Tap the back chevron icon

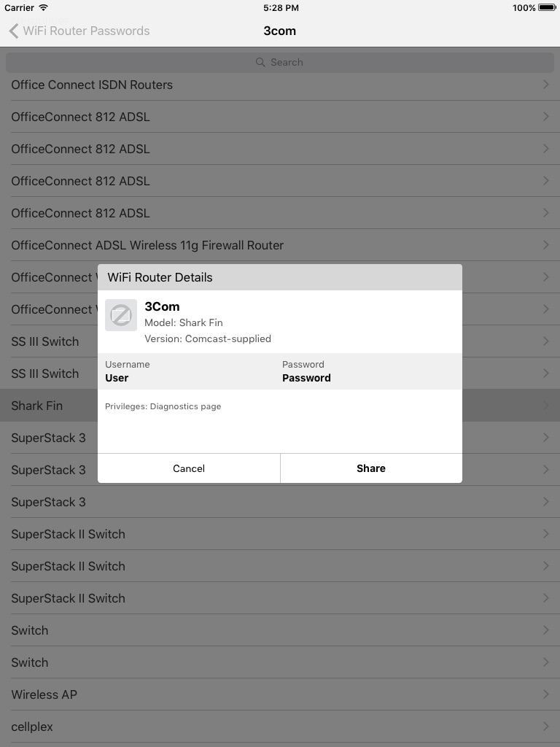(13, 31)
